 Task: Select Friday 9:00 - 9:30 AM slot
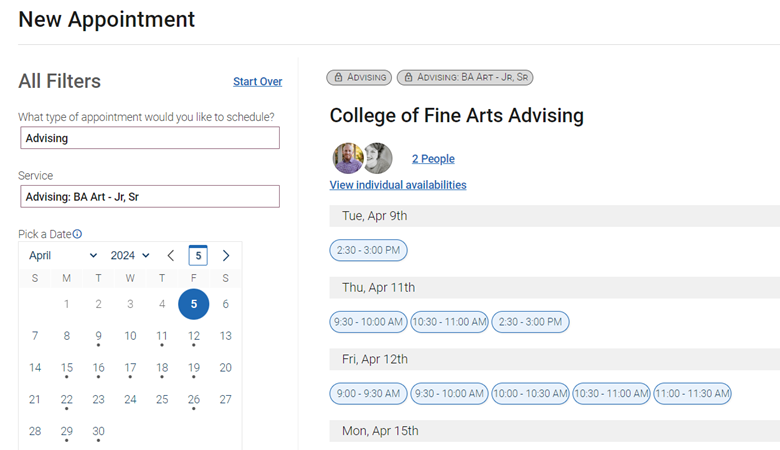coord(368,394)
